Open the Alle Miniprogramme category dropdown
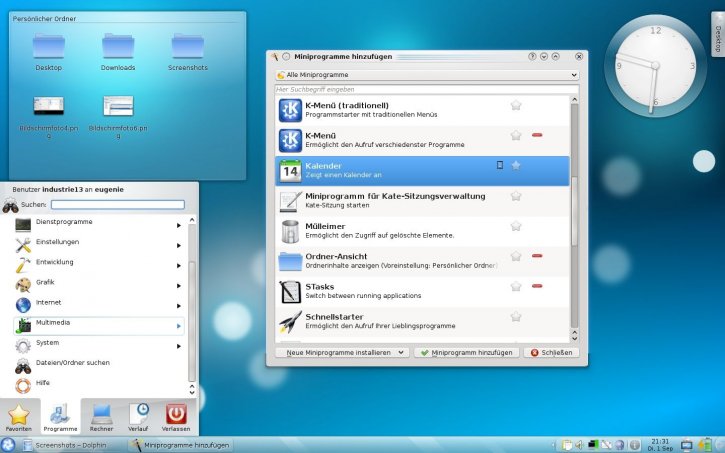Image resolution: width=725 pixels, height=453 pixels. coord(427,75)
